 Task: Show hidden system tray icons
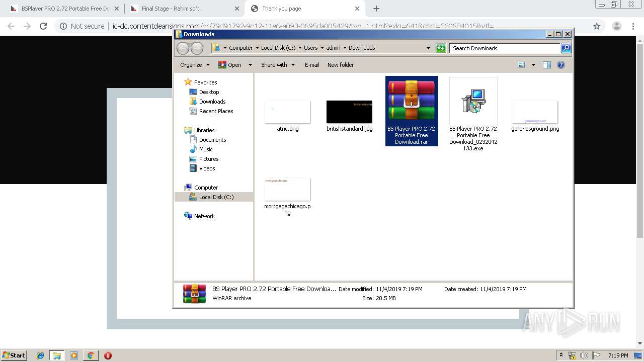pyautogui.click(x=561, y=355)
